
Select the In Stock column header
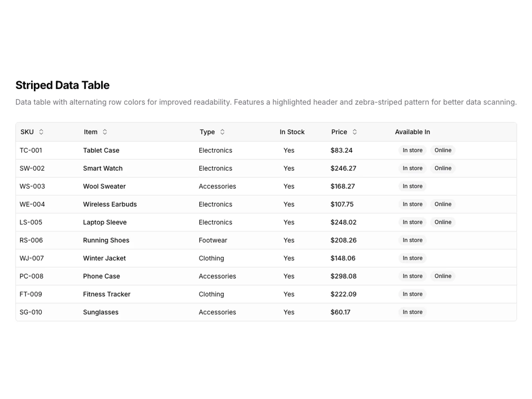tap(292, 132)
